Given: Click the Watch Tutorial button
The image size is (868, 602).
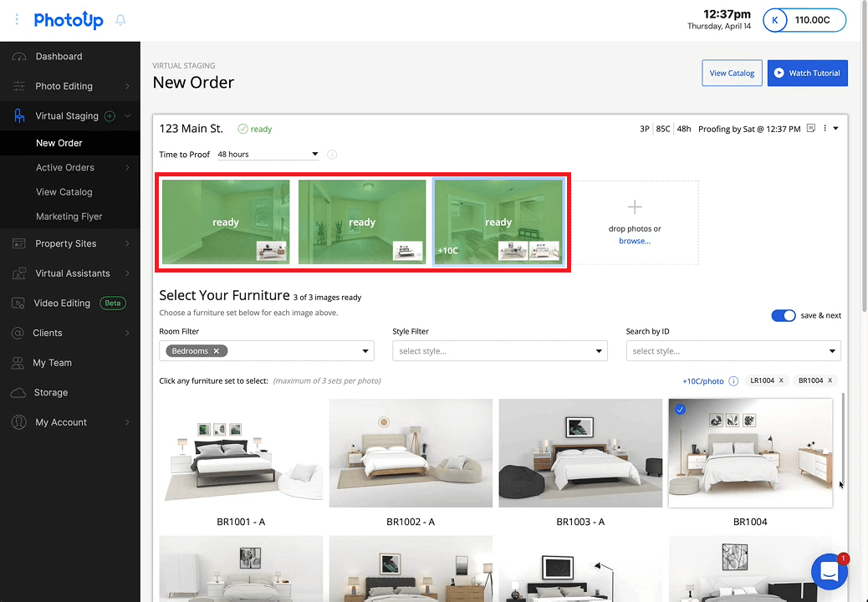Looking at the screenshot, I should [x=807, y=73].
